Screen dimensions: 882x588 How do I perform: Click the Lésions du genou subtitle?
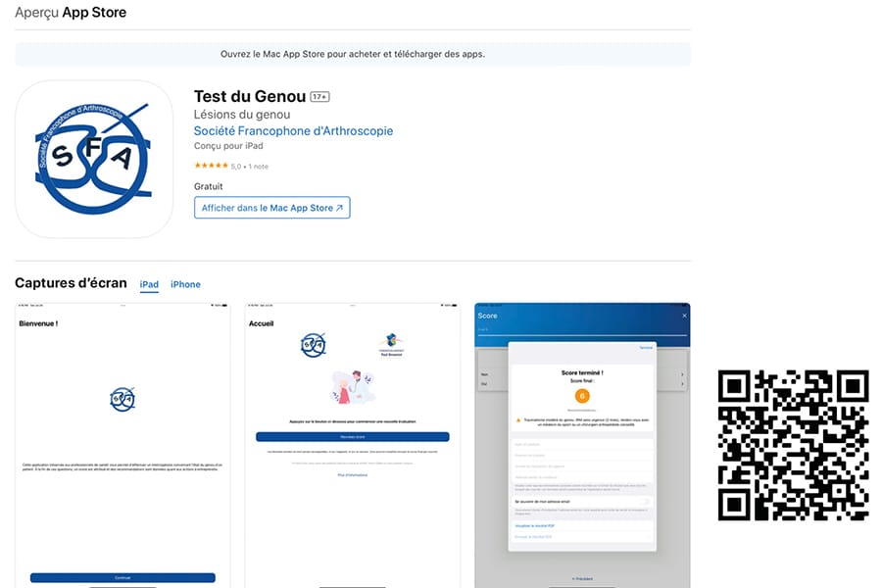click(x=242, y=115)
